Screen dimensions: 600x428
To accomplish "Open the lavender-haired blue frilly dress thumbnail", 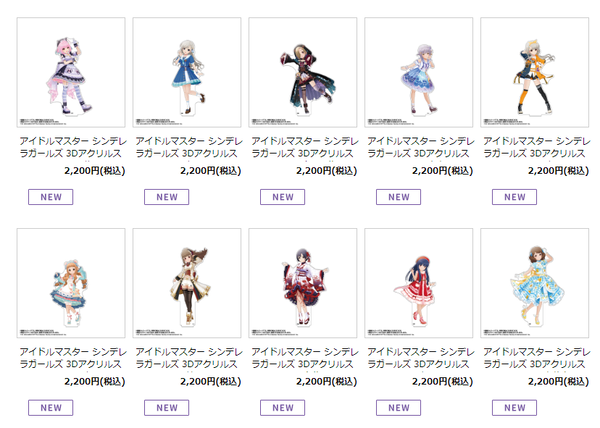I will [419, 72].
